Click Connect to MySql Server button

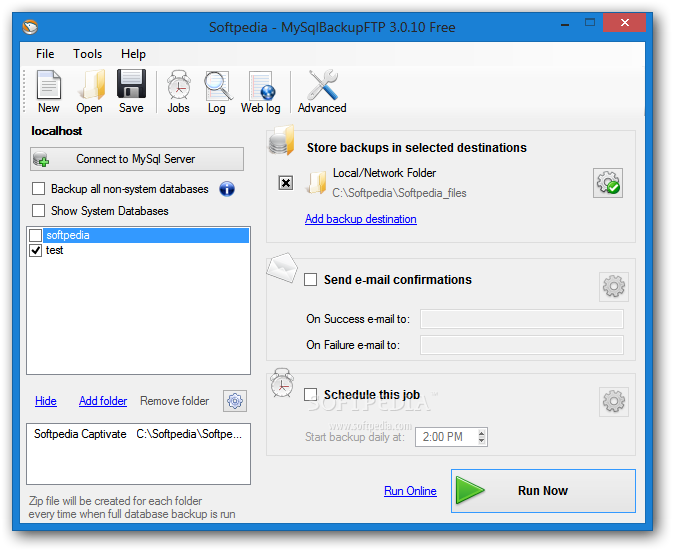(x=137, y=159)
